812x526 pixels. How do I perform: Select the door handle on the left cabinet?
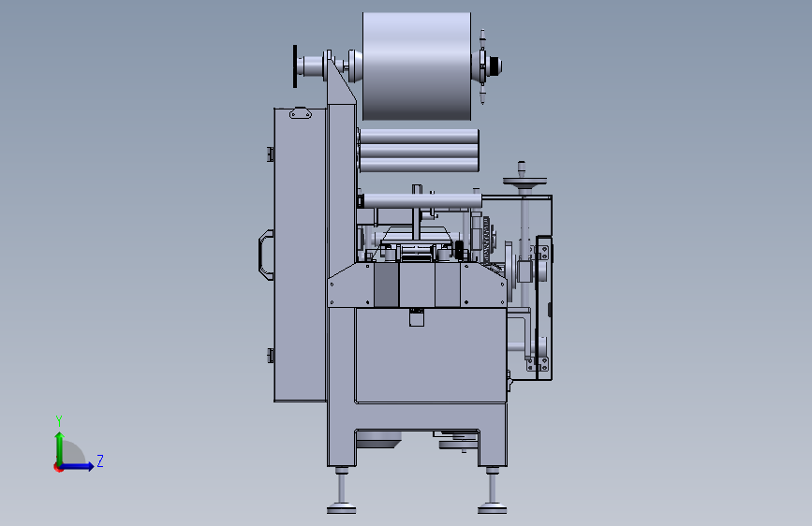coord(266,255)
